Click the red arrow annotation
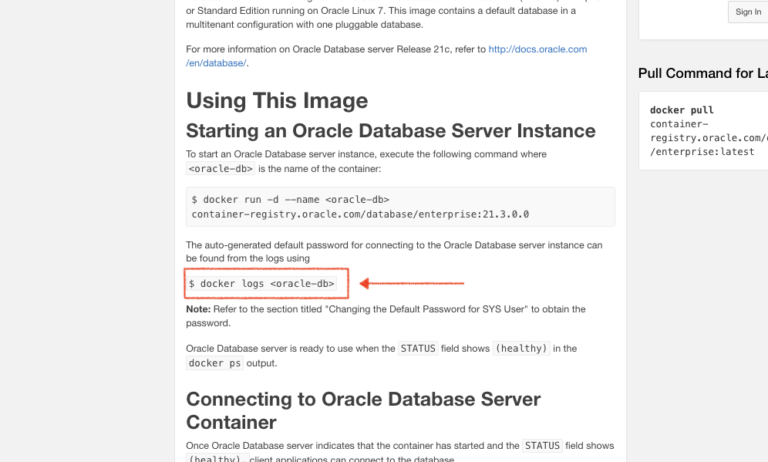The height and width of the screenshot is (462, 768). pyautogui.click(x=411, y=283)
